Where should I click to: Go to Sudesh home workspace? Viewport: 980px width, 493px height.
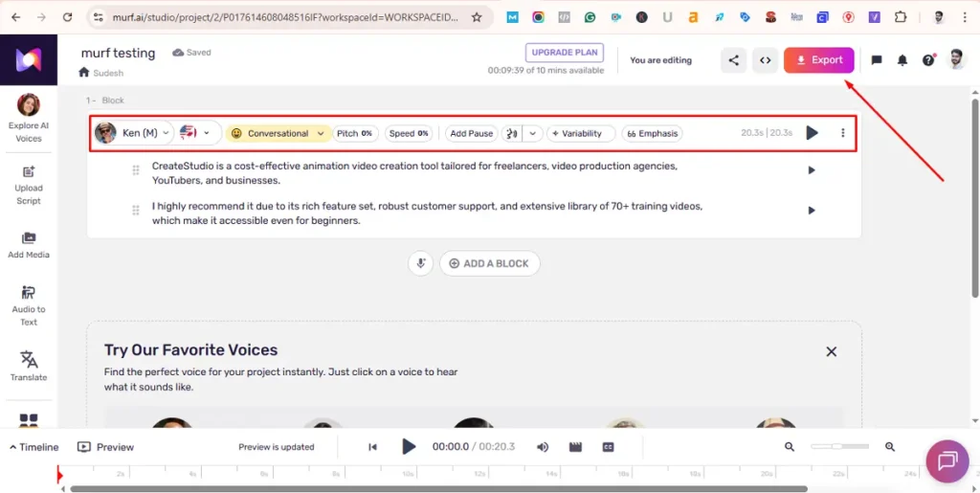coord(100,73)
